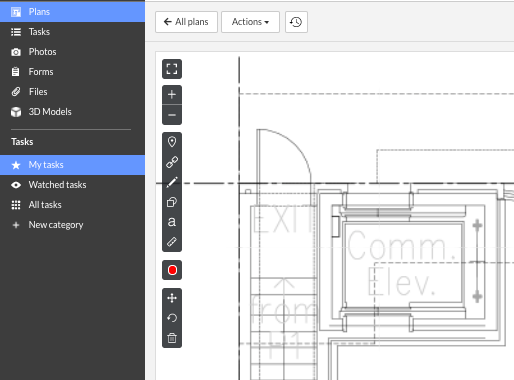Select the move annotation tool
Viewport: 514px width, 380px height.
172,298
